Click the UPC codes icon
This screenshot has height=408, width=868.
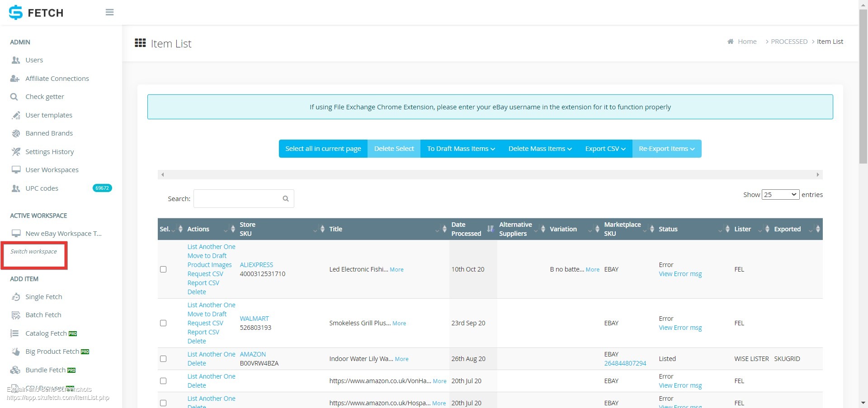(16, 188)
